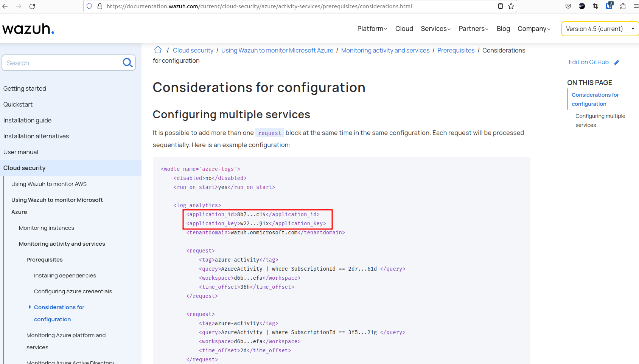
Task: Open Monitoring instances in sidebar
Action: pos(47,228)
